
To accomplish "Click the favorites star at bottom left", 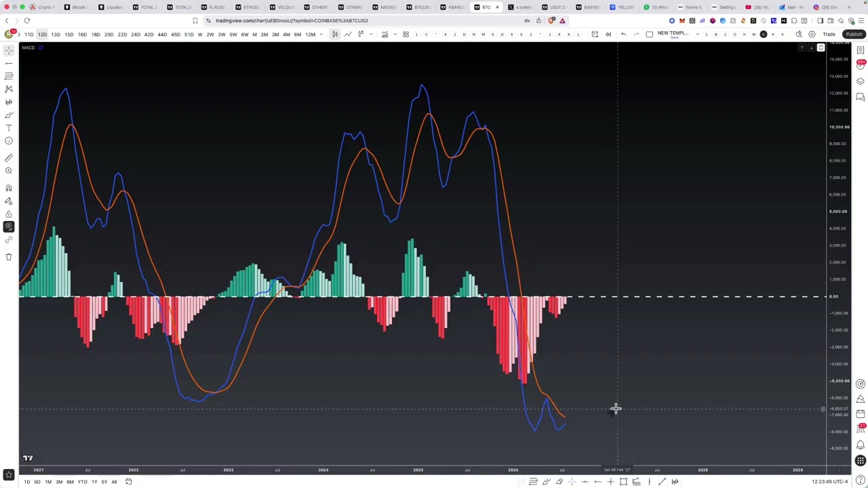I will tap(9, 475).
